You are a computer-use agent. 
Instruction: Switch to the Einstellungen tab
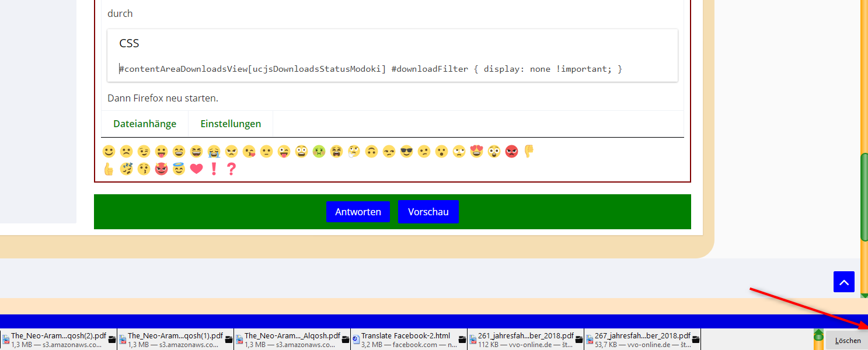click(231, 124)
